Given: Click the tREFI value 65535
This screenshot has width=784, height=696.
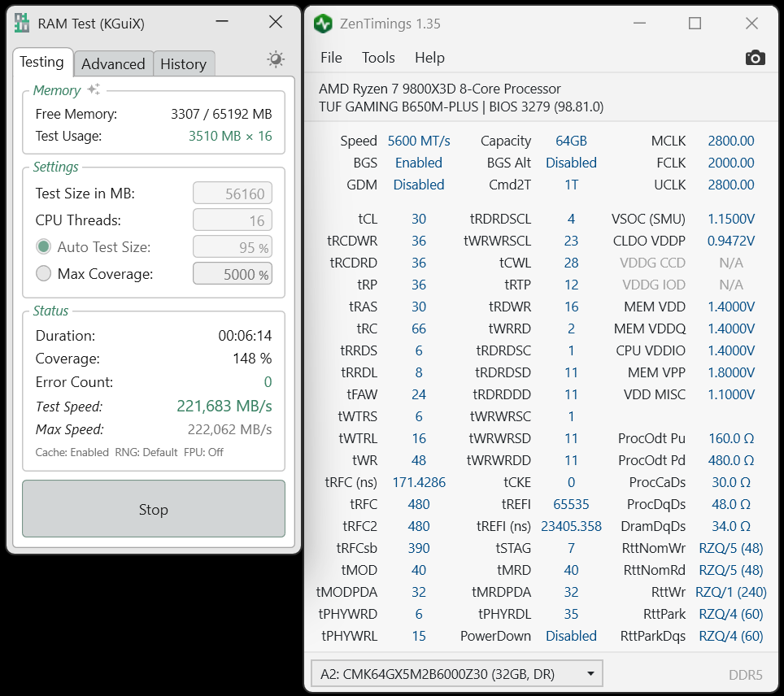Looking at the screenshot, I should tap(571, 504).
